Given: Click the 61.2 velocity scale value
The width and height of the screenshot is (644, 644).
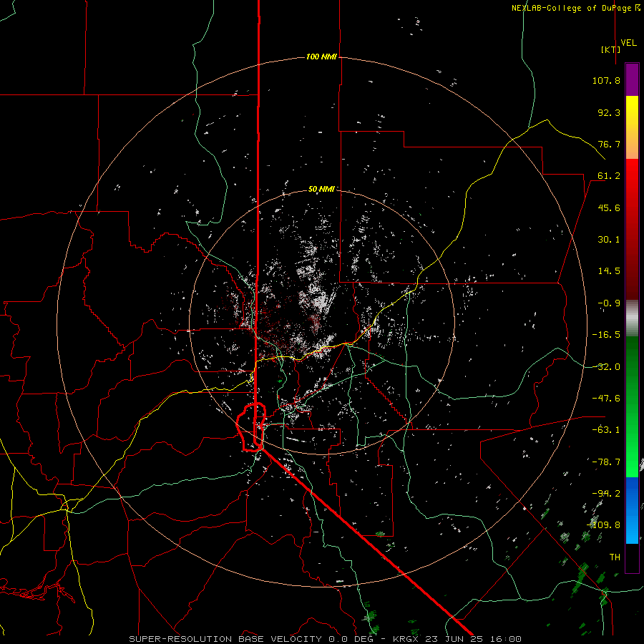Looking at the screenshot, I should [609, 176].
